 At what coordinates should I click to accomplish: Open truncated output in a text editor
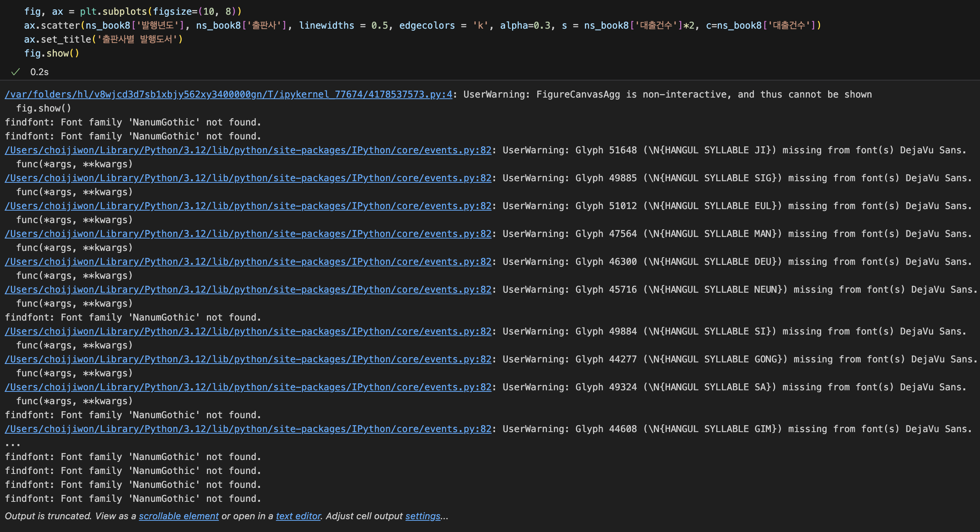pos(298,516)
